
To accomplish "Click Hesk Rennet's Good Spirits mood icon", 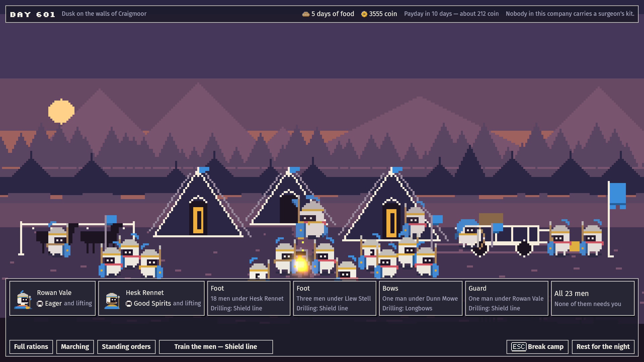I will click(128, 304).
